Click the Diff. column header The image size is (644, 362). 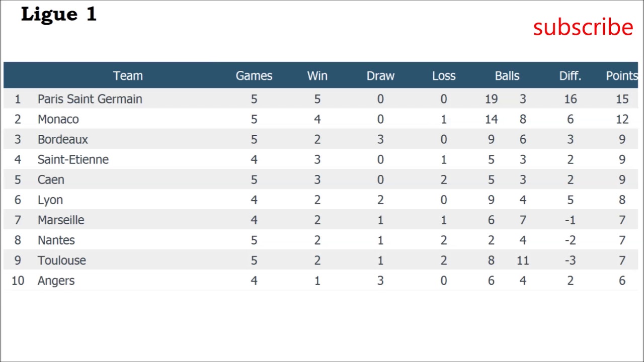click(570, 76)
